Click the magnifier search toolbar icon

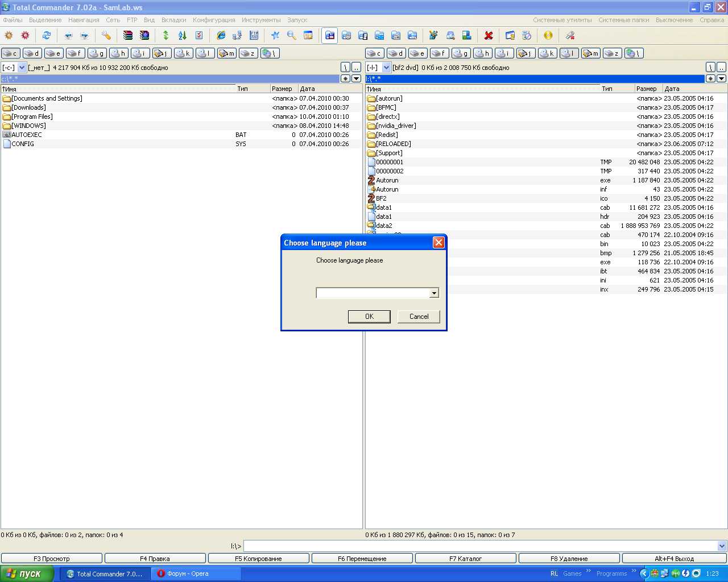pyautogui.click(x=292, y=35)
